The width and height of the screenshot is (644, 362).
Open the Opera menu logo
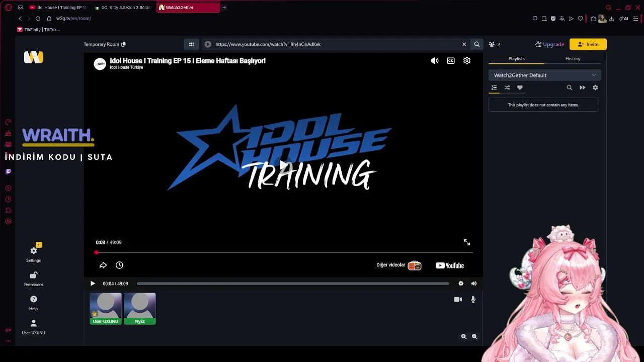(x=8, y=8)
